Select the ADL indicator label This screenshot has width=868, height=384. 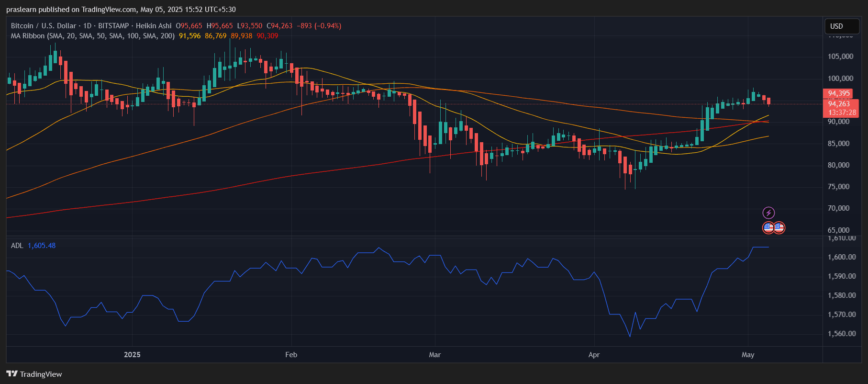pos(17,246)
